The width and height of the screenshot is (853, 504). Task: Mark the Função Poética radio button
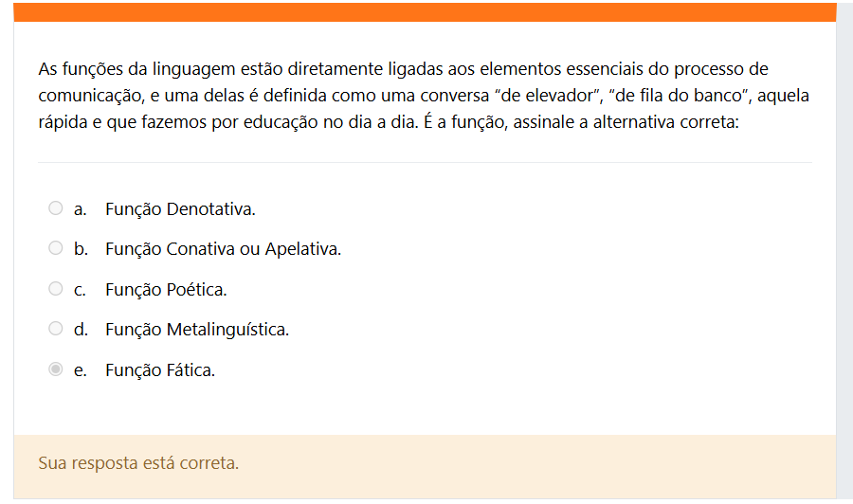tap(56, 289)
